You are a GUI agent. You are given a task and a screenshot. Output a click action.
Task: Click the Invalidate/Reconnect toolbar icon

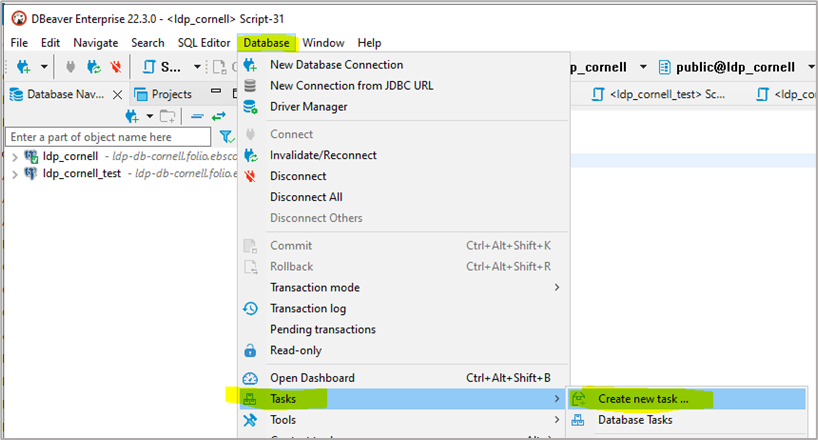click(94, 67)
